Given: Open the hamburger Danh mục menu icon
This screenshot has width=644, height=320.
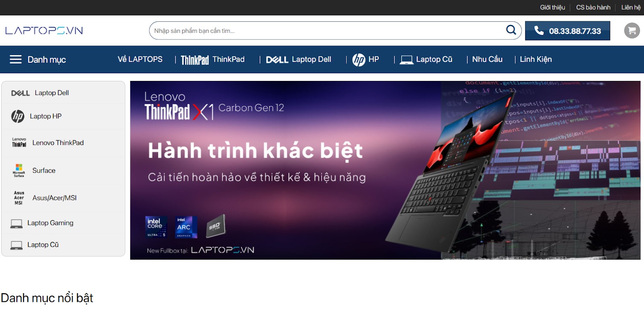Looking at the screenshot, I should [16, 60].
